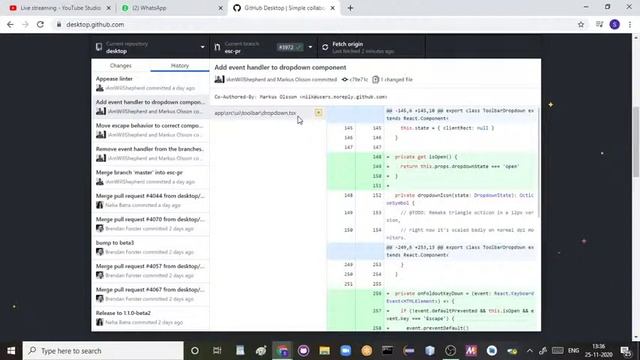Expand the Current repository dropdown arrow
Viewport: 640px width, 360px height.
202,47
